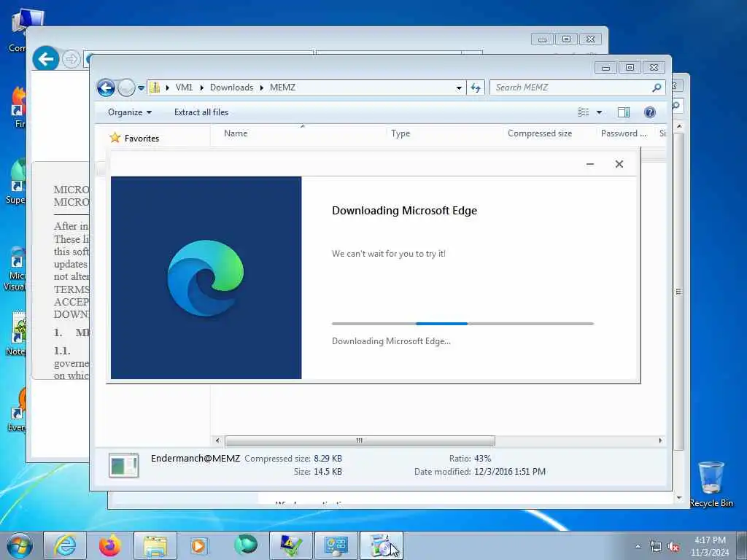Image resolution: width=747 pixels, height=560 pixels.
Task: Open explorer Help icon
Action: [x=649, y=112]
